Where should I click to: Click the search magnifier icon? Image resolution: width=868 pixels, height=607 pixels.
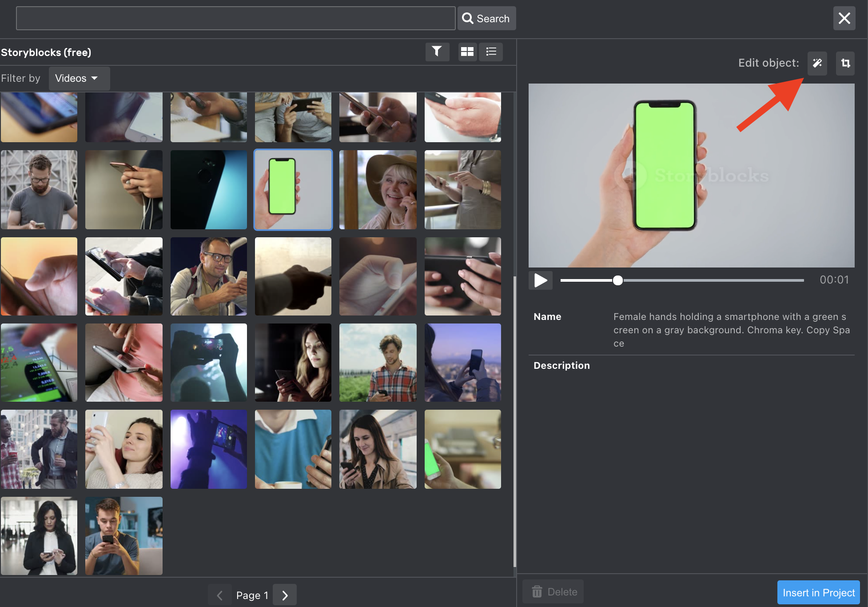coord(468,18)
